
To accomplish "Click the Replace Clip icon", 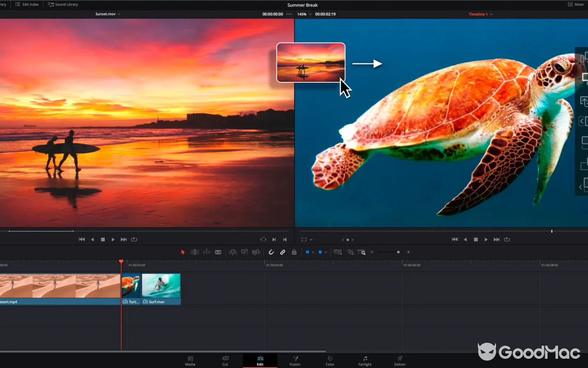I will (256, 252).
